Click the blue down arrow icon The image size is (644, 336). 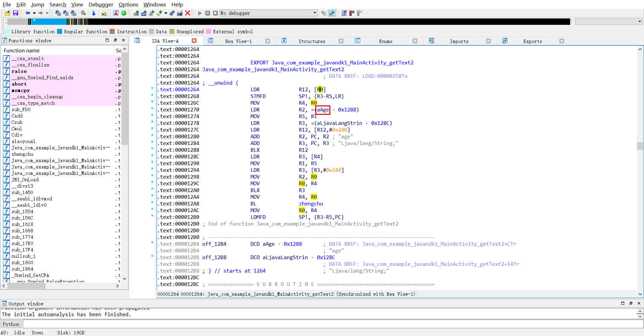coord(94,13)
